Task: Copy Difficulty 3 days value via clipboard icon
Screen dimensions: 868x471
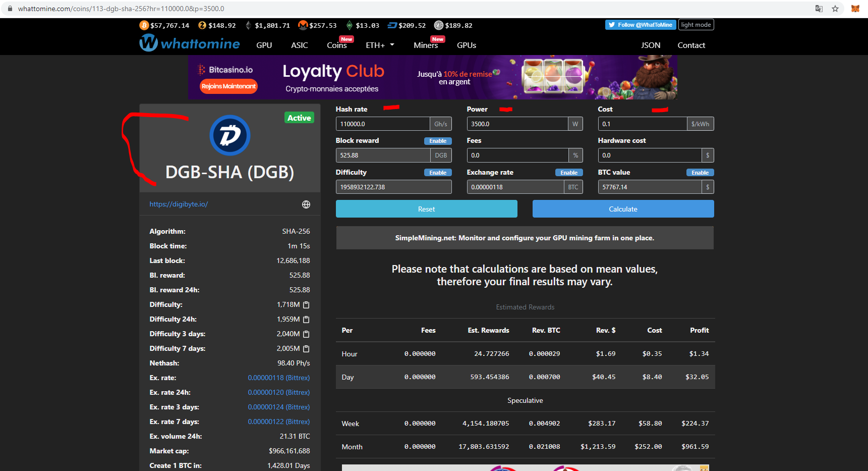Action: point(306,334)
